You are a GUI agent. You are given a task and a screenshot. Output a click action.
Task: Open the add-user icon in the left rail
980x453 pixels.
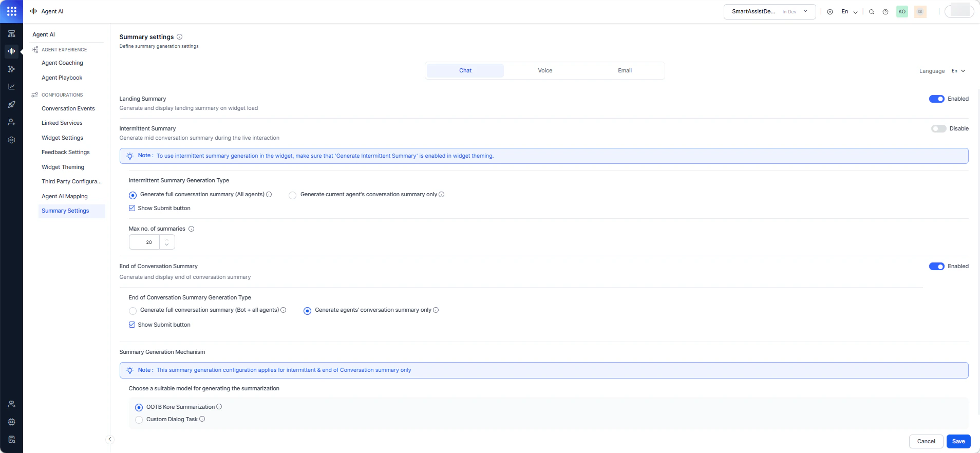pos(11,122)
